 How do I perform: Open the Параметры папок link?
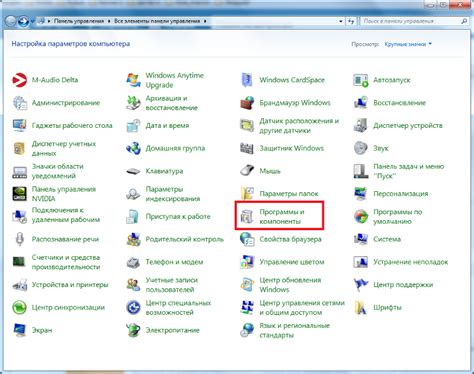[x=289, y=194]
